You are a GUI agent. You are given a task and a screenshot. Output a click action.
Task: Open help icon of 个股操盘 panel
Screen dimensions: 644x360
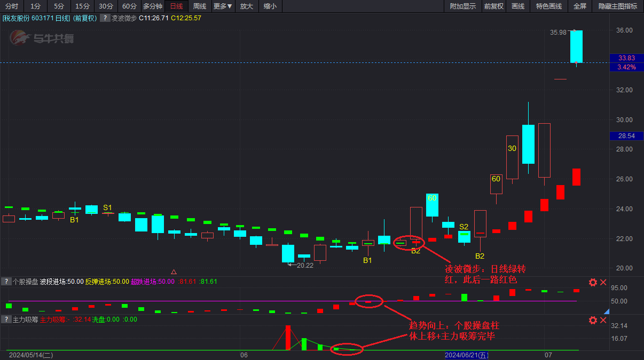(x=6, y=282)
